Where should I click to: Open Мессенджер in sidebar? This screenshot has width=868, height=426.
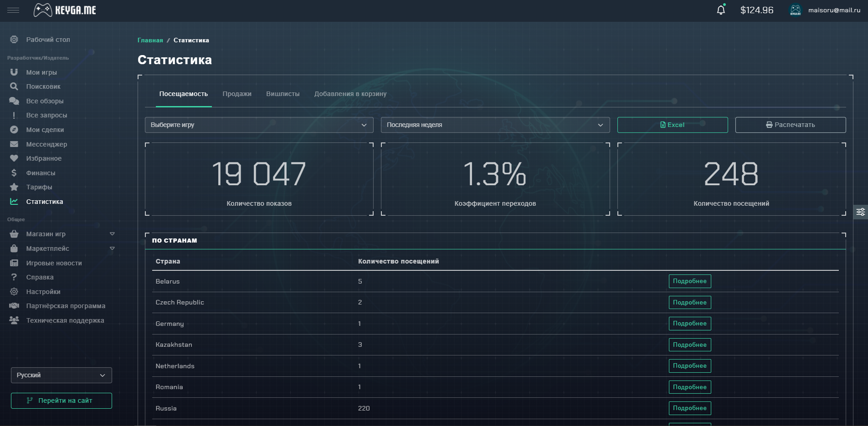click(46, 144)
